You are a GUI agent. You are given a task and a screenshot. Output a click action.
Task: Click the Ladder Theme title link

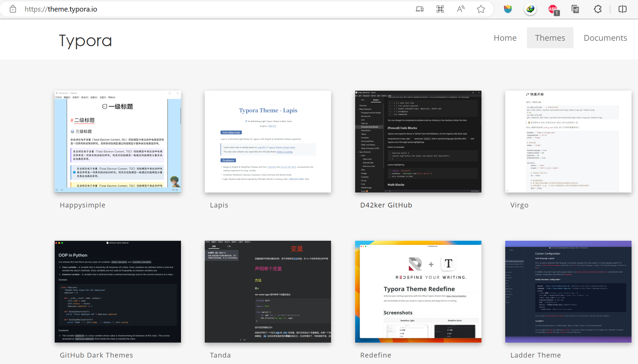pyautogui.click(x=535, y=355)
